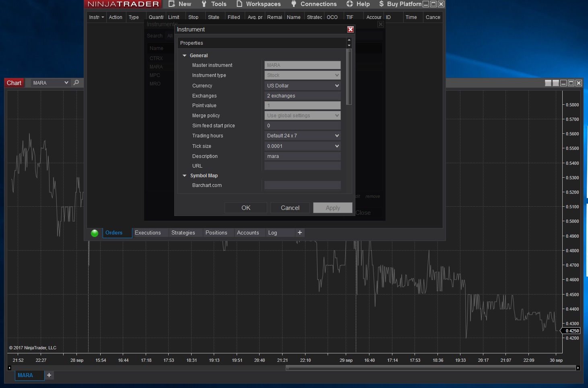Open the Currency dropdown
The width and height of the screenshot is (588, 388).
tap(303, 86)
